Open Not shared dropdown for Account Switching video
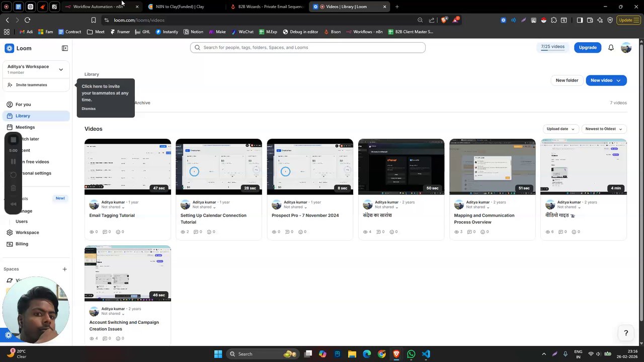This screenshot has height=362, width=644. coord(113,314)
